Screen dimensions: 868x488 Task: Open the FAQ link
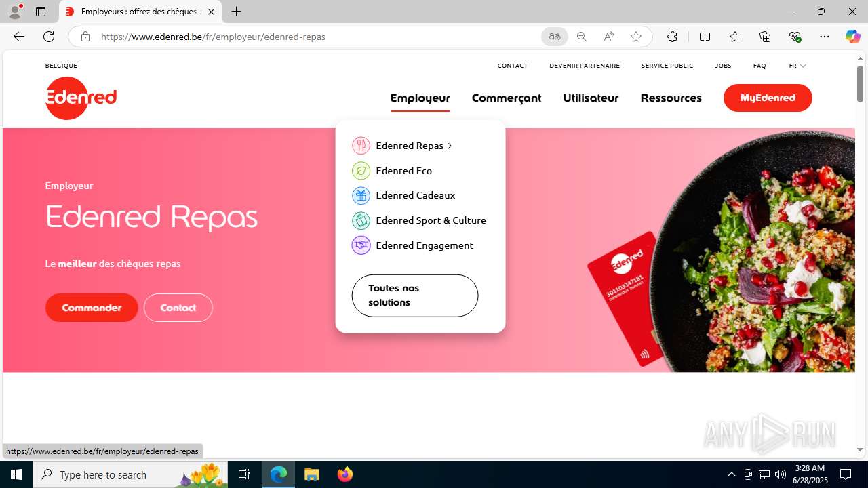(759, 66)
